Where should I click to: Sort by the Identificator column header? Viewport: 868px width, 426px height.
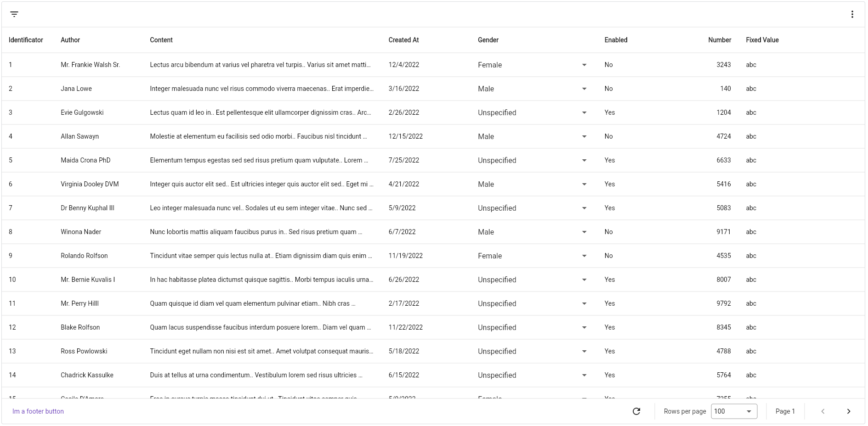coord(26,40)
